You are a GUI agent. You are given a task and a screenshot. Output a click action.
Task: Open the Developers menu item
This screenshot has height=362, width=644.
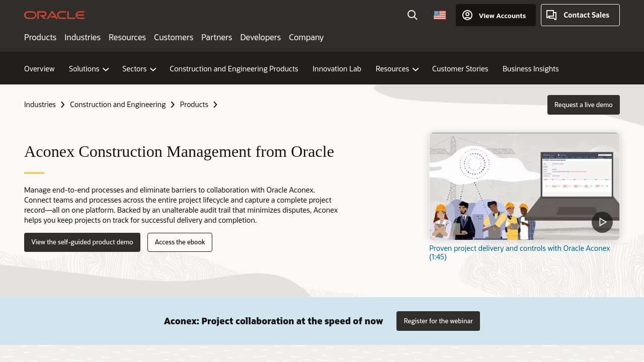tap(260, 37)
